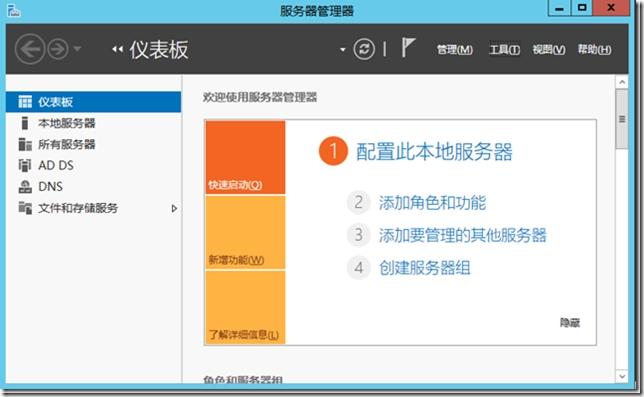Open the notifications flag
This screenshot has width=644, height=397.
408,48
